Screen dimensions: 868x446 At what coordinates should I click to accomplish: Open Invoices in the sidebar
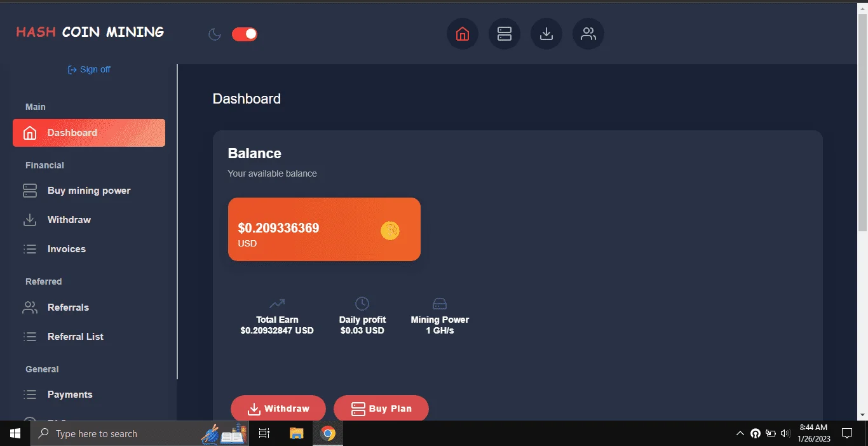[x=89, y=249]
